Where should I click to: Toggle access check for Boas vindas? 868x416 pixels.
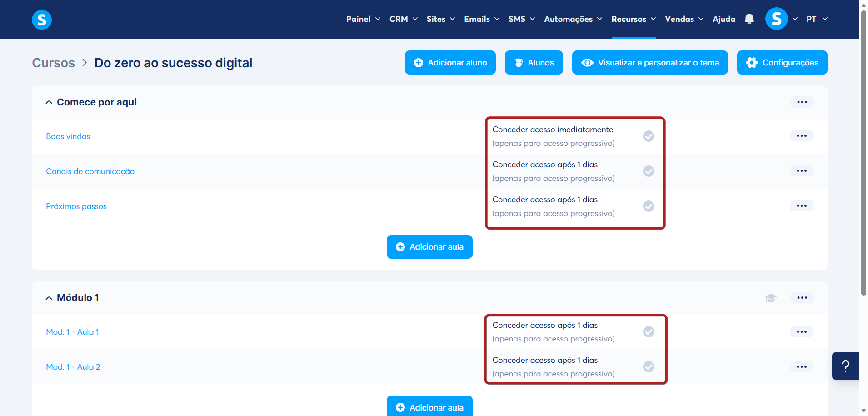click(x=649, y=136)
